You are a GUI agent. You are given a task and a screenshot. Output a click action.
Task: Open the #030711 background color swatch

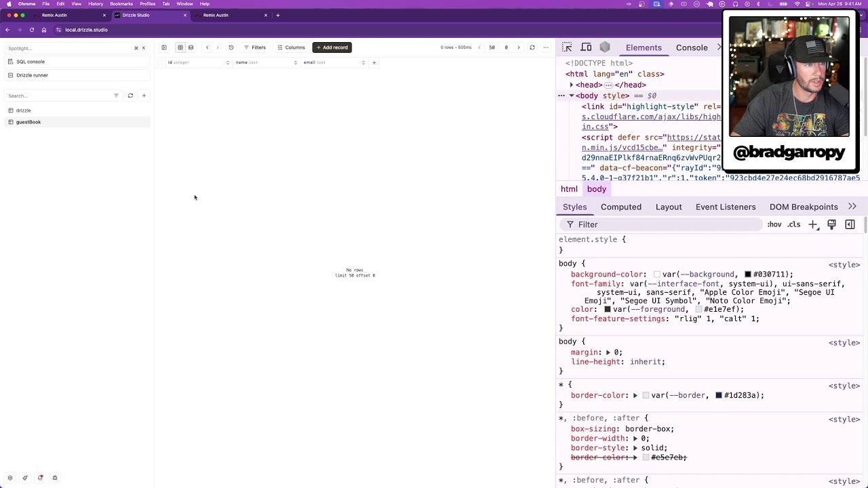tap(747, 274)
